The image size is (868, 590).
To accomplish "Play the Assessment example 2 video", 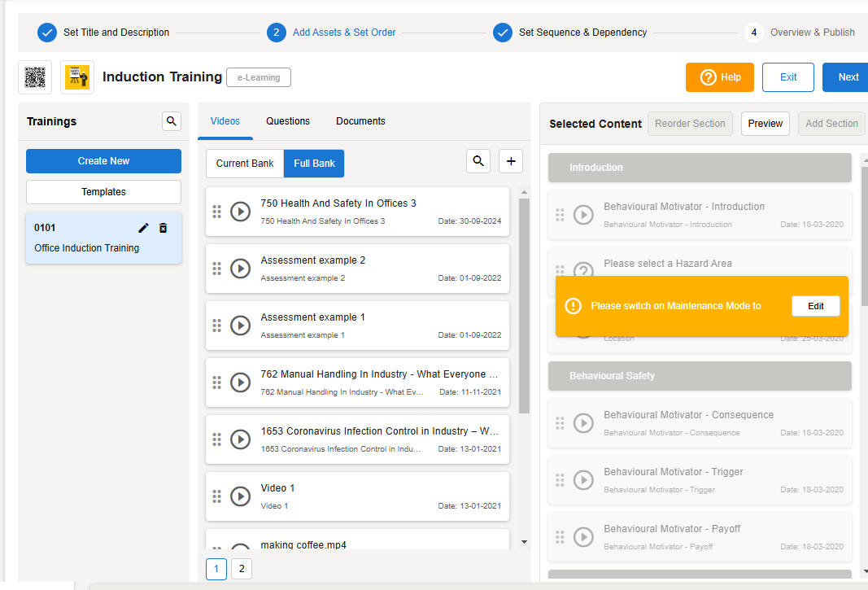I will (240, 269).
